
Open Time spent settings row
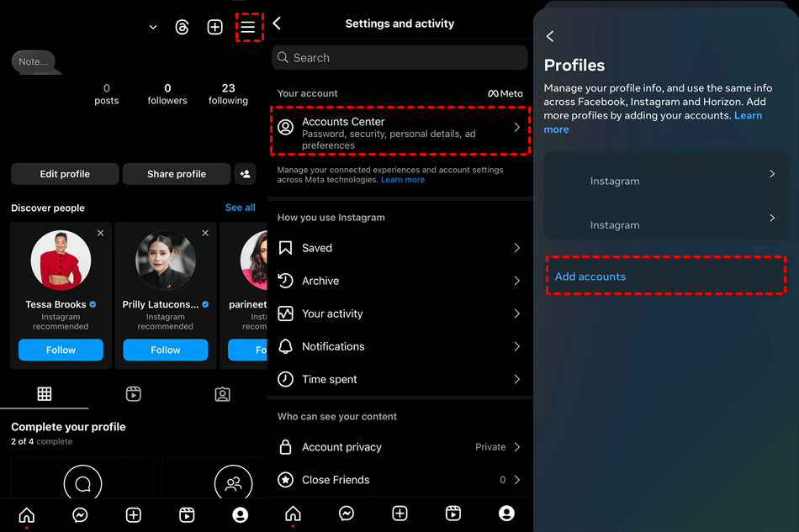pos(400,379)
